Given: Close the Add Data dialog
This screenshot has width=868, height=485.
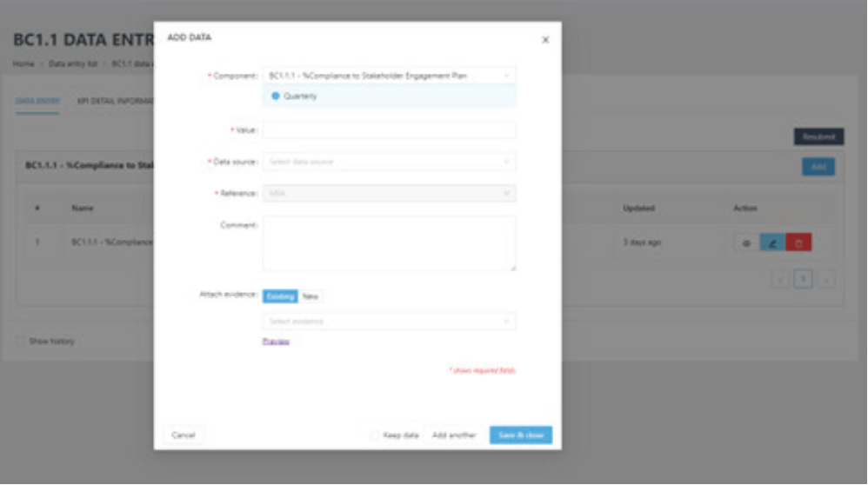Looking at the screenshot, I should 545,40.
